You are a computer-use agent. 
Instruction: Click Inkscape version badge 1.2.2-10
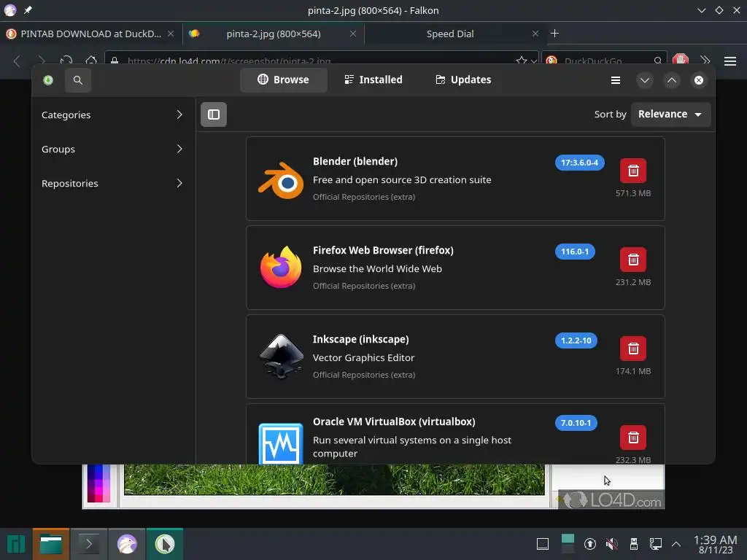576,341
